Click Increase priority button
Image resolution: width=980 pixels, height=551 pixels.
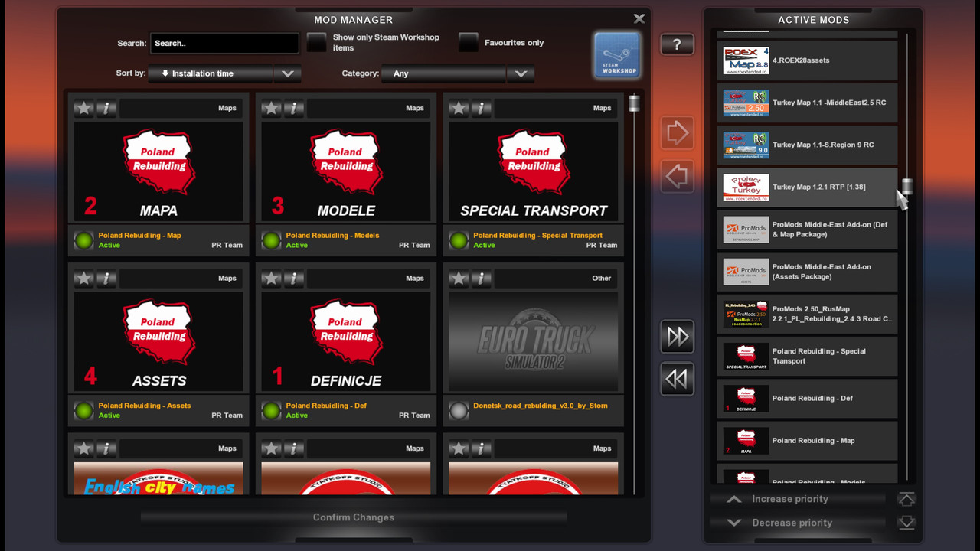(x=797, y=499)
